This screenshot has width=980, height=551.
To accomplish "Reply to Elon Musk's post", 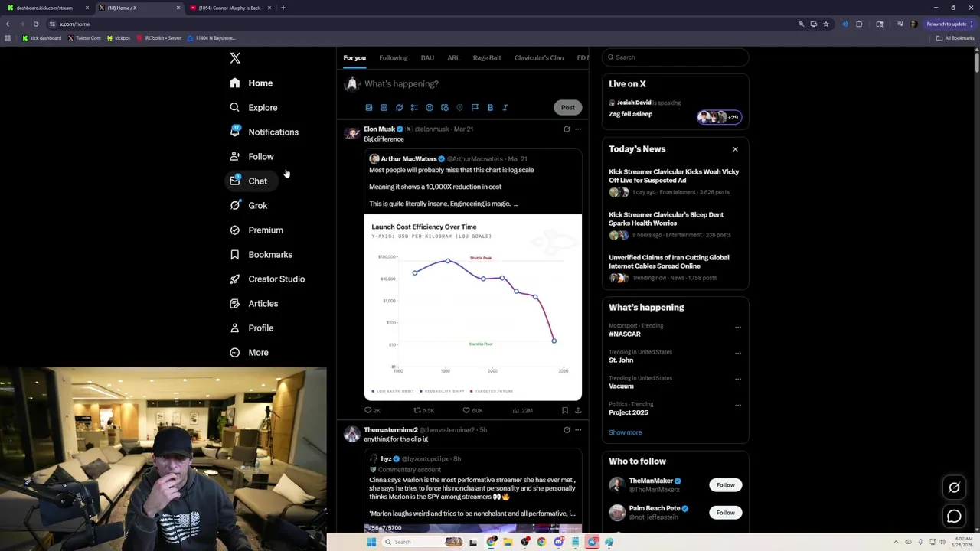I will 372,410.
